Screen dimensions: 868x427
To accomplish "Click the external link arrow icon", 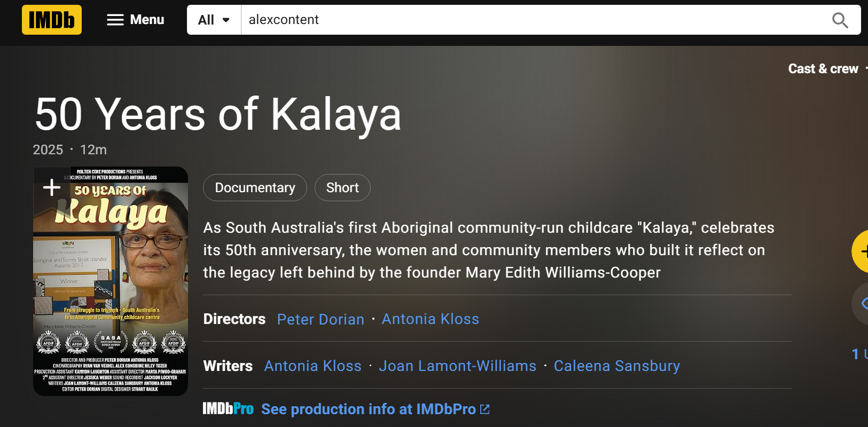I will 485,409.
